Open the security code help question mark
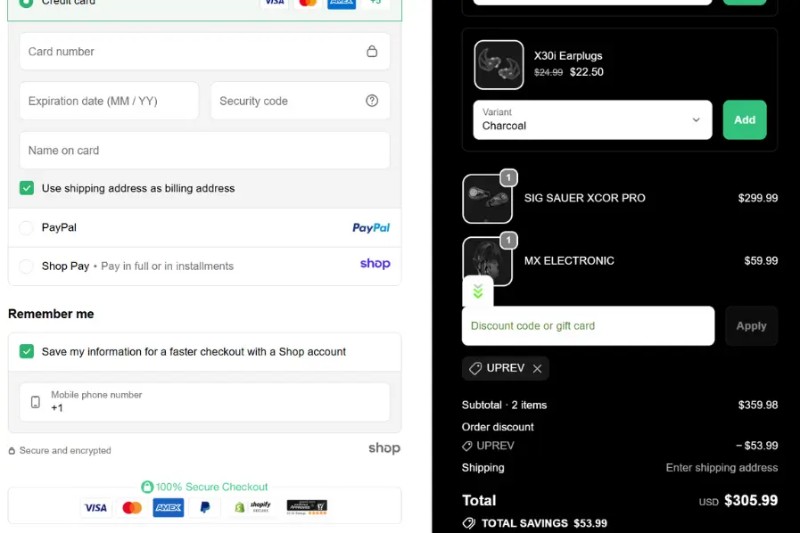Viewport: 800px width, 533px height. [x=372, y=100]
